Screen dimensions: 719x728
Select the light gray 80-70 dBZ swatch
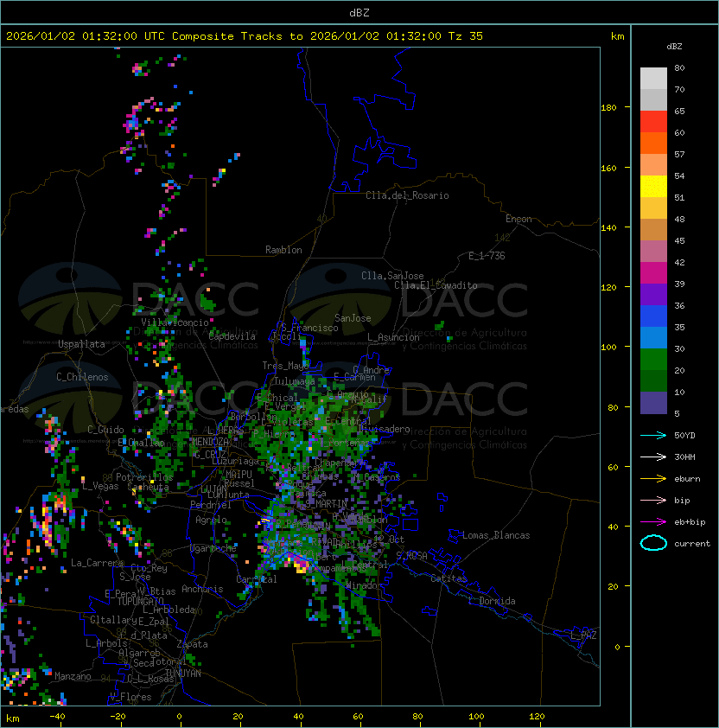[x=653, y=79]
